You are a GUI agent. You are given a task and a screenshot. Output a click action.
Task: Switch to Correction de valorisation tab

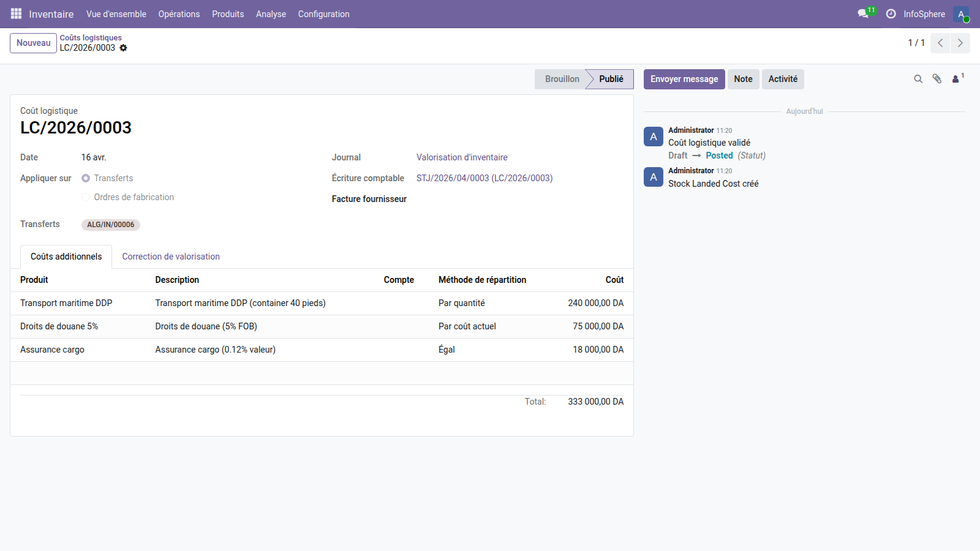coord(171,257)
